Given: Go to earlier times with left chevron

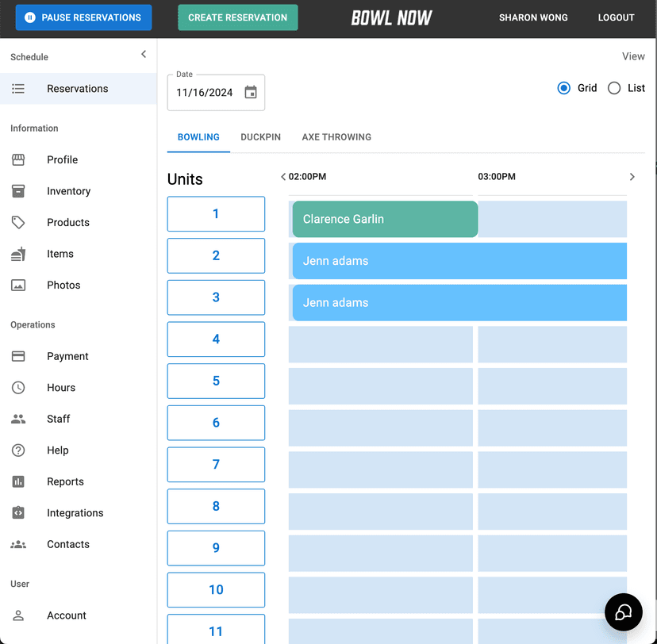Looking at the screenshot, I should tap(283, 177).
